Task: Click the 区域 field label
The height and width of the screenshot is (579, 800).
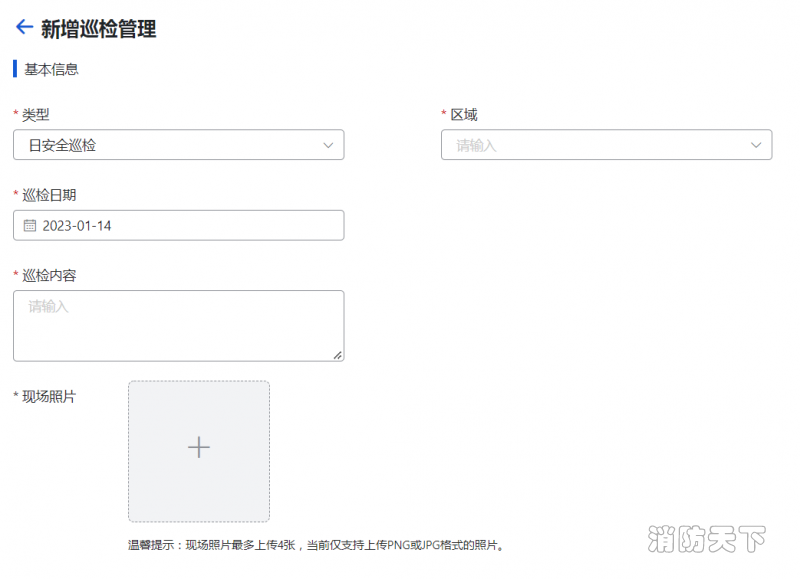Action: tap(463, 115)
